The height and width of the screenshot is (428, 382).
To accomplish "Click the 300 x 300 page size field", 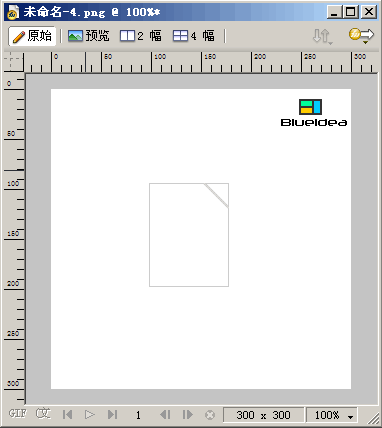I will tap(263, 415).
